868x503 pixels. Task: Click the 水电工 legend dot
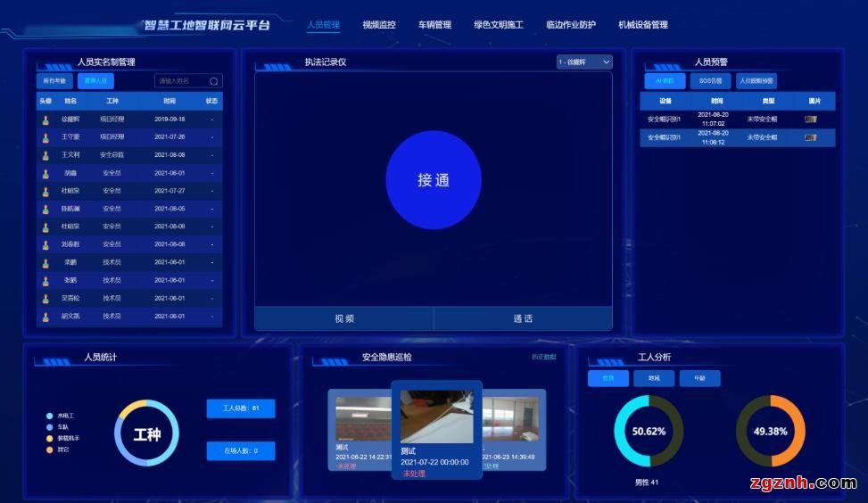coord(50,416)
